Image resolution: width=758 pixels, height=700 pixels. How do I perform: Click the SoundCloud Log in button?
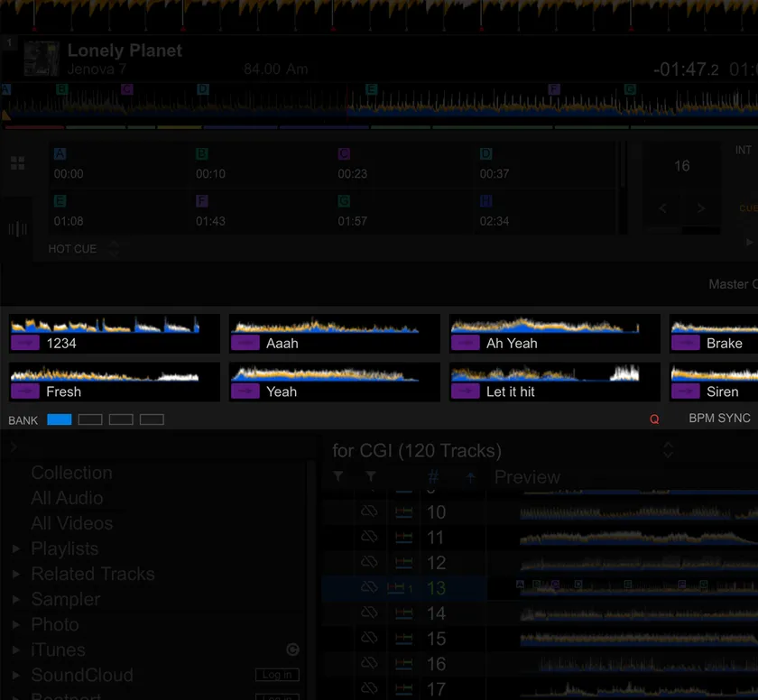276,675
